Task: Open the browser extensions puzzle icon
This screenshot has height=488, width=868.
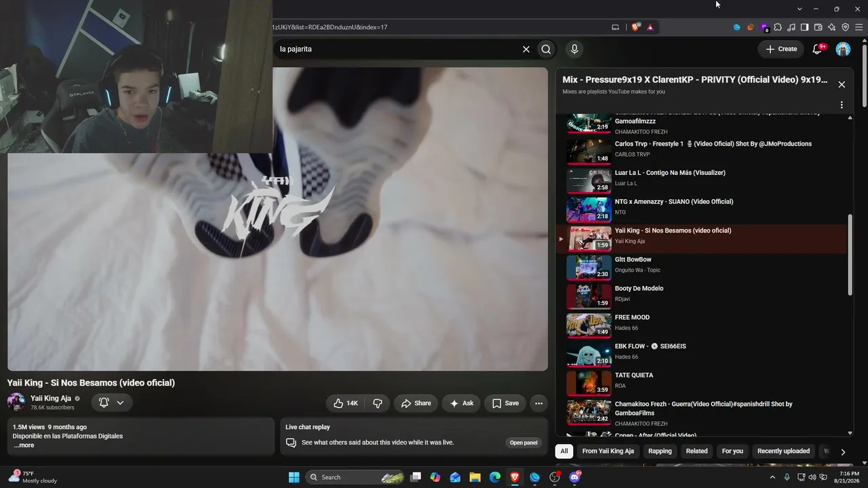Action: [778, 27]
